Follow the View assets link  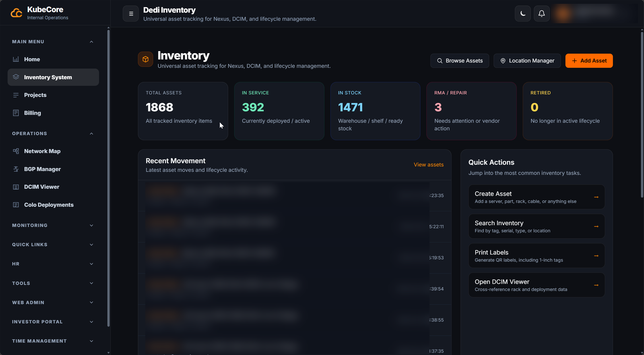click(x=429, y=165)
